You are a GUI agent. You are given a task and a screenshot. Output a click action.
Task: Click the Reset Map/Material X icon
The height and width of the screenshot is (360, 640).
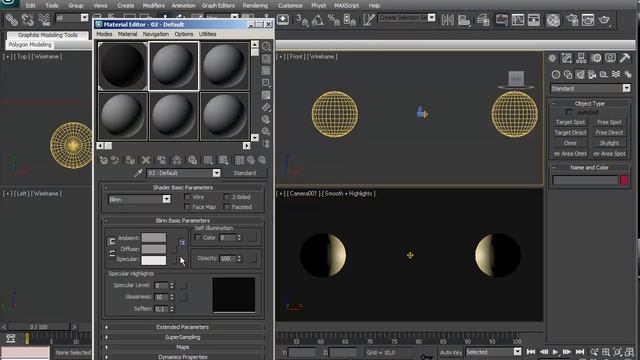[x=146, y=160]
